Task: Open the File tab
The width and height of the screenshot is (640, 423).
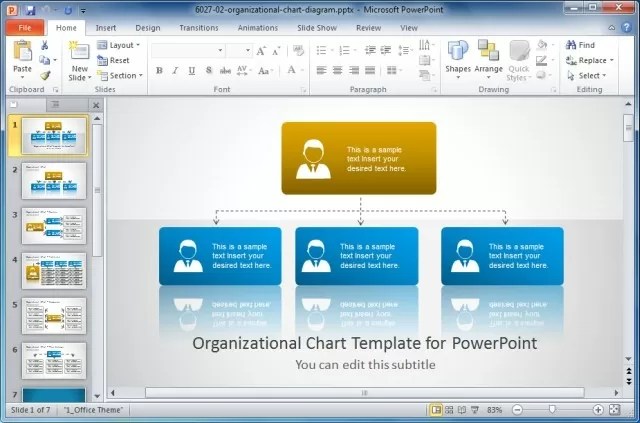Action: pos(25,27)
